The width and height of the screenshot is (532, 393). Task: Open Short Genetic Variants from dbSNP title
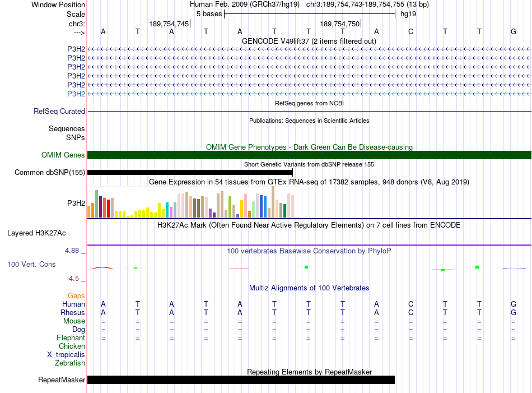tap(309, 164)
